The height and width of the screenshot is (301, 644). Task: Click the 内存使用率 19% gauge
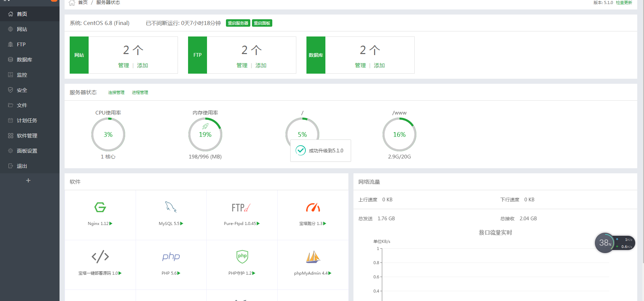pos(205,134)
